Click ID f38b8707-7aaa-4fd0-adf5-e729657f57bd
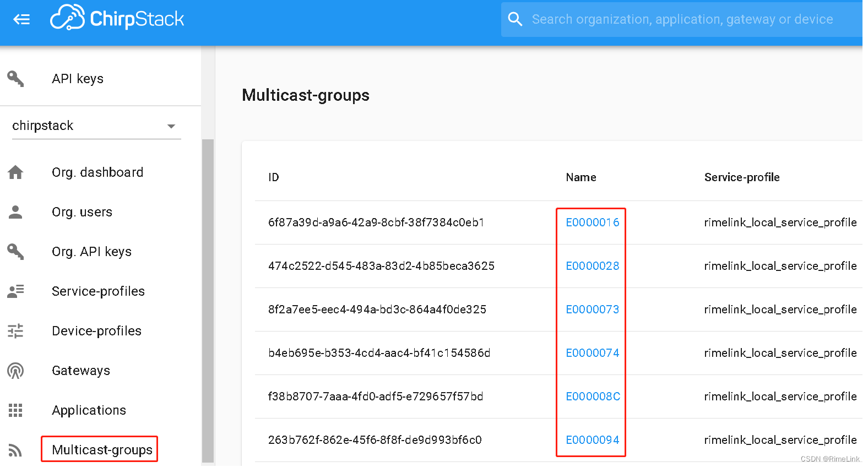 (x=376, y=397)
